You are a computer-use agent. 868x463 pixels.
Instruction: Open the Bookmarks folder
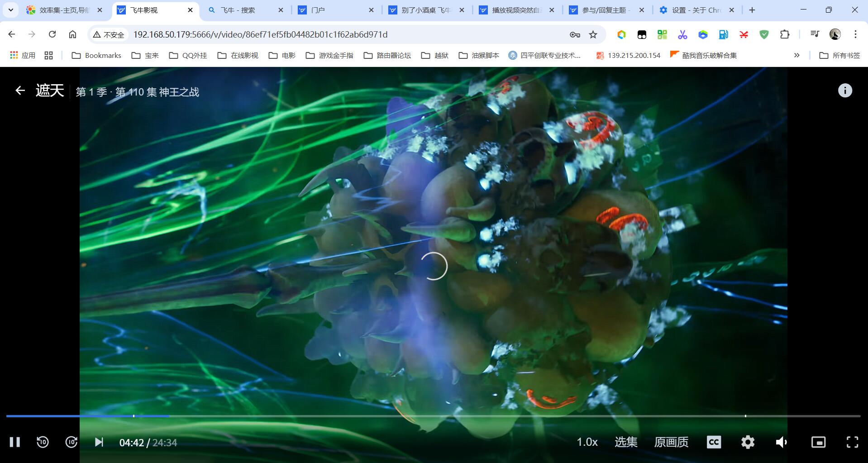(96, 55)
